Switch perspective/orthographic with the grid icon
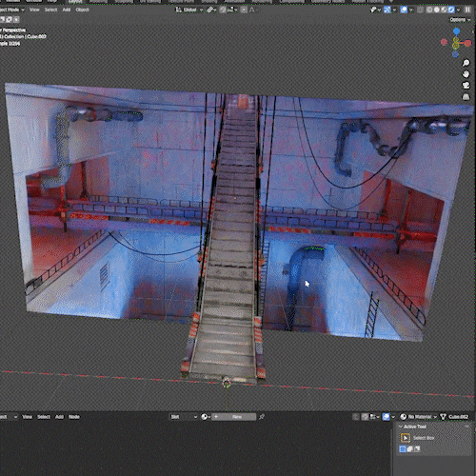Image resolution: width=476 pixels, height=476 pixels. click(x=466, y=97)
